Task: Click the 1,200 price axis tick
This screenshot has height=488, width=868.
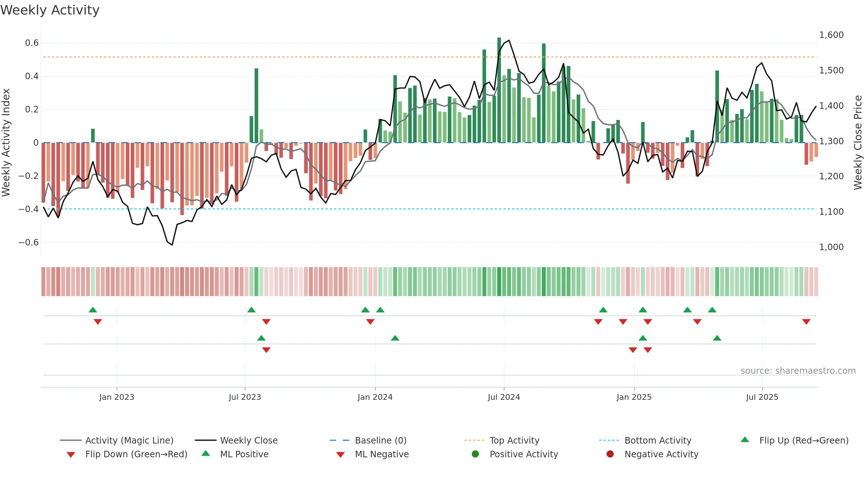Action: [831, 176]
